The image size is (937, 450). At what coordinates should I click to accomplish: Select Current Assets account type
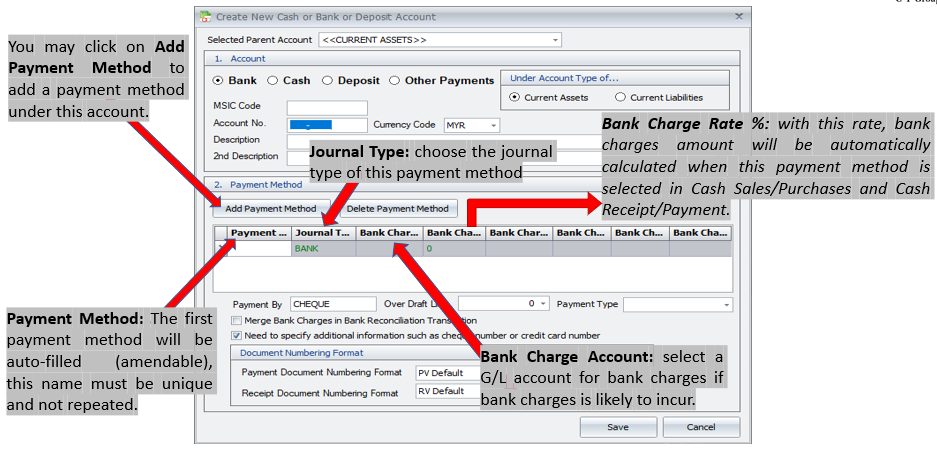point(515,97)
